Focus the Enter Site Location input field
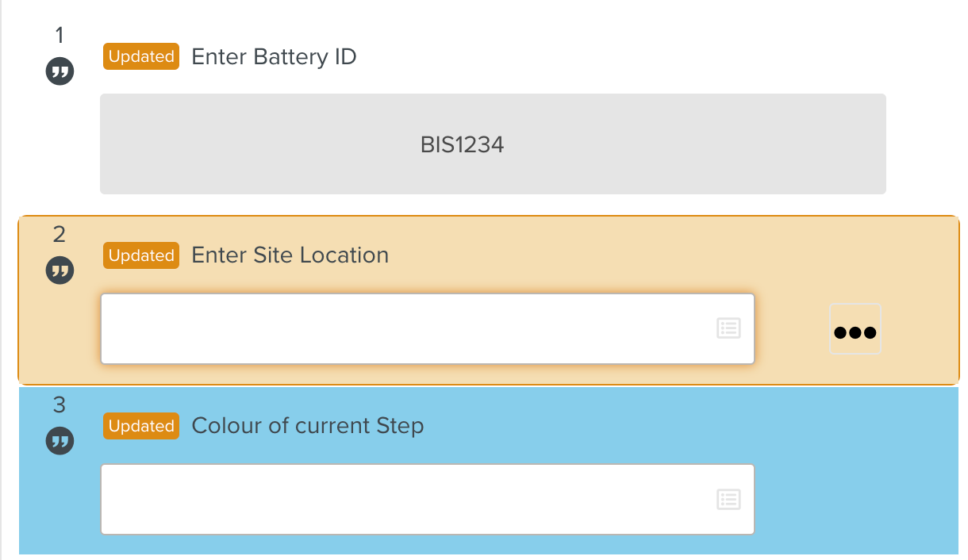The image size is (968, 560). tap(405, 329)
